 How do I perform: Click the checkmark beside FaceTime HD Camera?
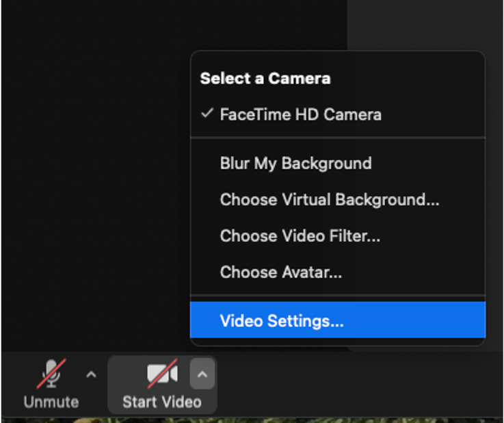(207, 114)
